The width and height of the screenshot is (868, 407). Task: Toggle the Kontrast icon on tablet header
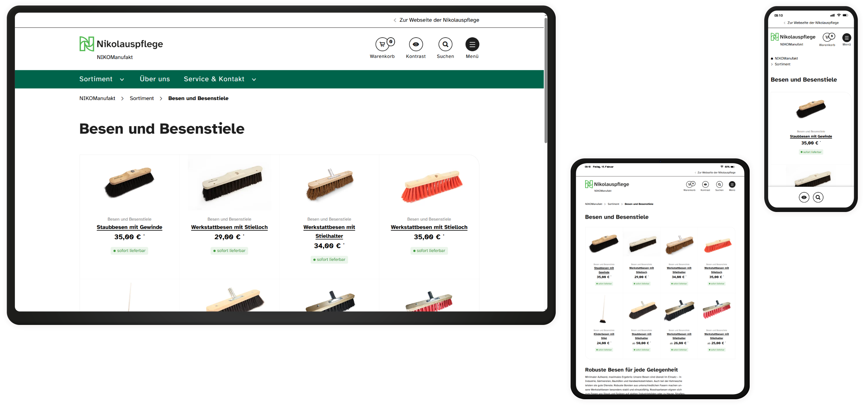(x=705, y=185)
